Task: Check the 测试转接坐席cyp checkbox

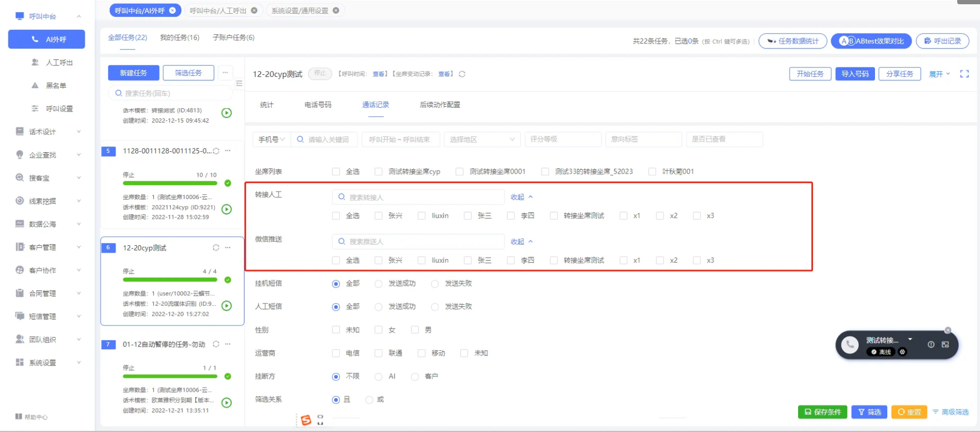Action: [x=378, y=171]
